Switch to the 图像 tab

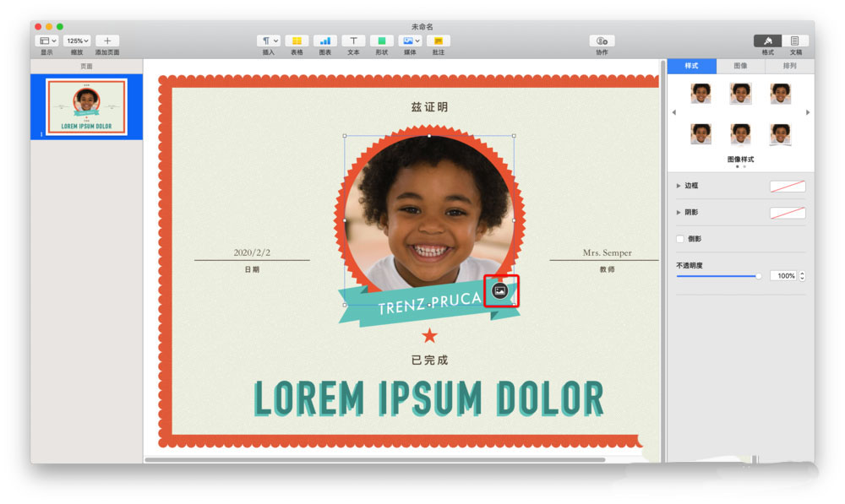[x=740, y=66]
